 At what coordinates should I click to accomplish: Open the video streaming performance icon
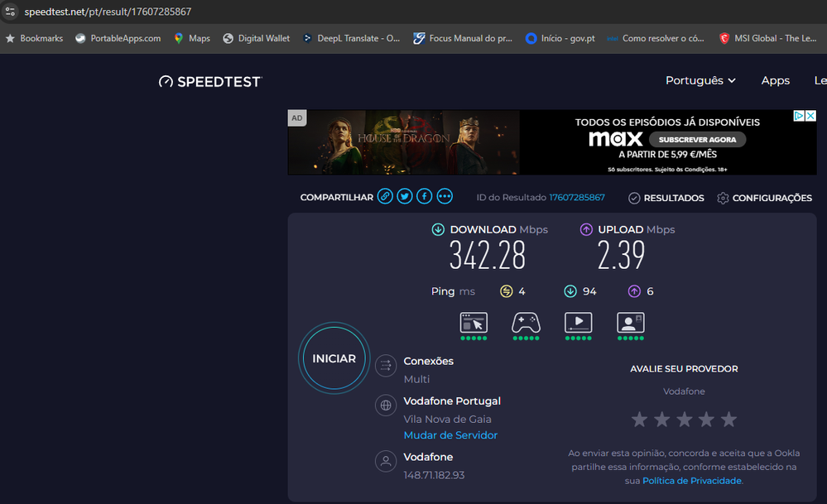(578, 324)
